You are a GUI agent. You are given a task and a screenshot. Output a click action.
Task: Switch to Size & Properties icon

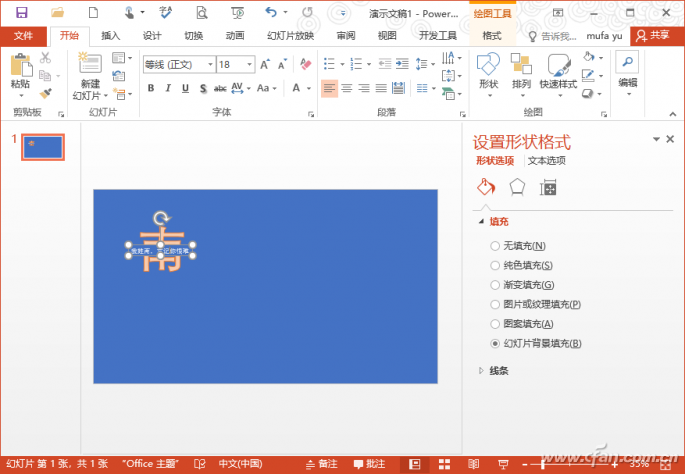pyautogui.click(x=548, y=188)
